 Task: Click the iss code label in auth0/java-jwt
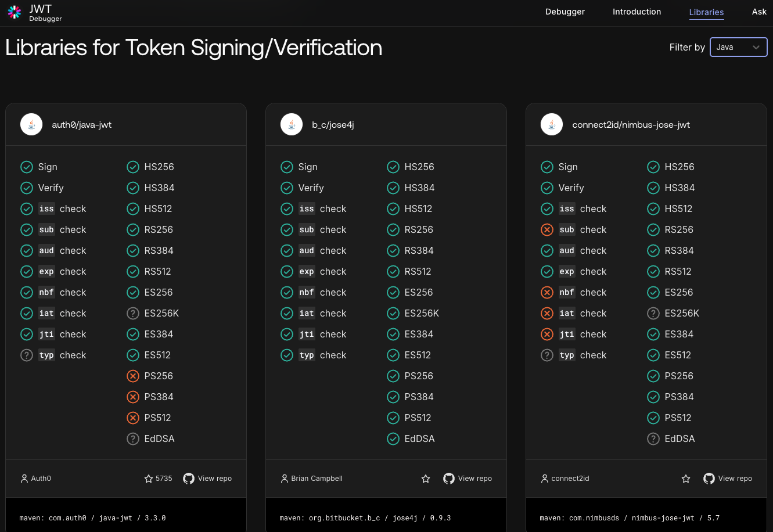pyautogui.click(x=46, y=209)
